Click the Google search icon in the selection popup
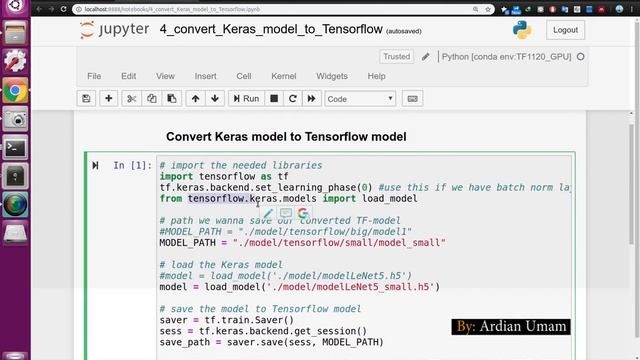The width and height of the screenshot is (640, 360). click(x=303, y=213)
